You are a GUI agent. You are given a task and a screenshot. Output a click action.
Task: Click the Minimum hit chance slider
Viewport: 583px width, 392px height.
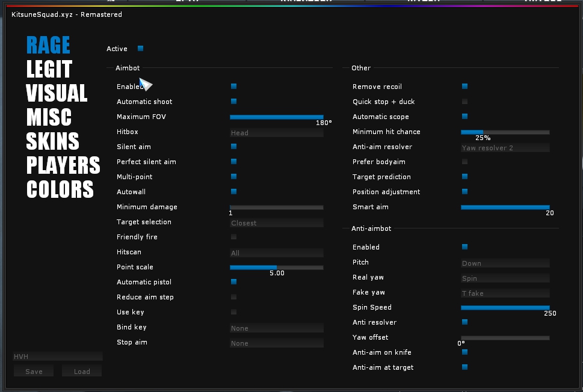(505, 132)
